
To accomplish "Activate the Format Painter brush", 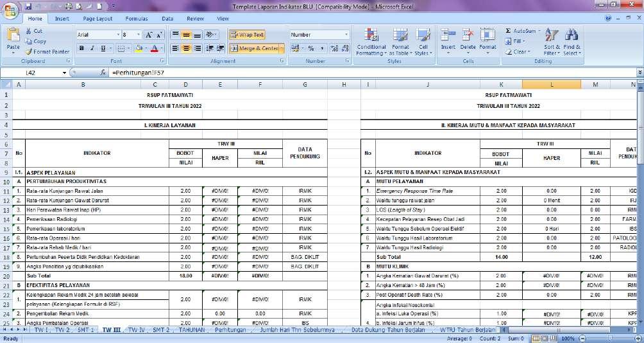I will (29, 52).
